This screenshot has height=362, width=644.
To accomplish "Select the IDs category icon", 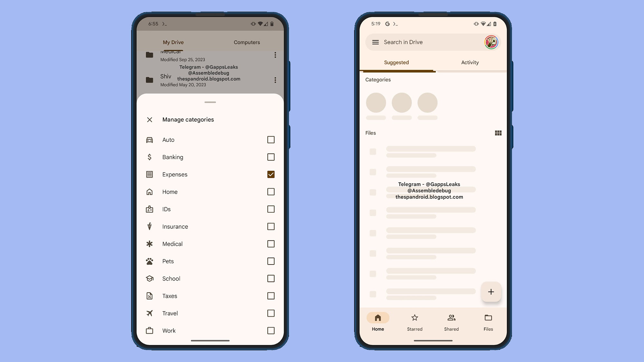I will [x=149, y=209].
